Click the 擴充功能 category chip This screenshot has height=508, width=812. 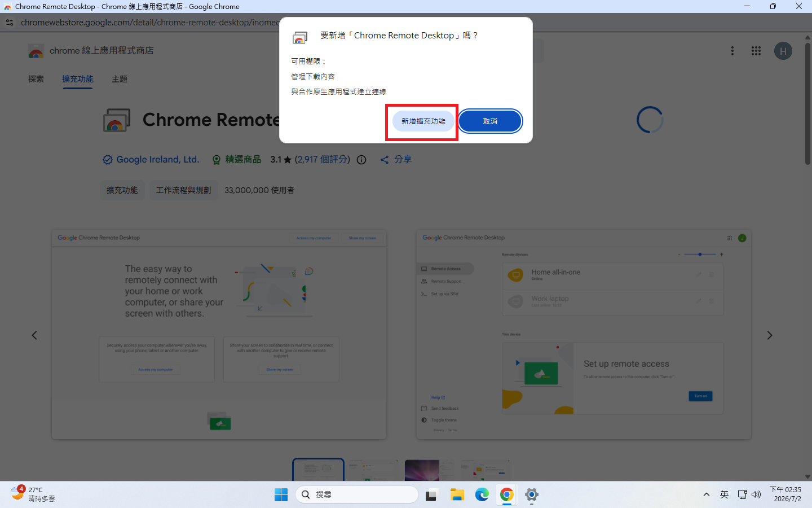[x=122, y=190]
